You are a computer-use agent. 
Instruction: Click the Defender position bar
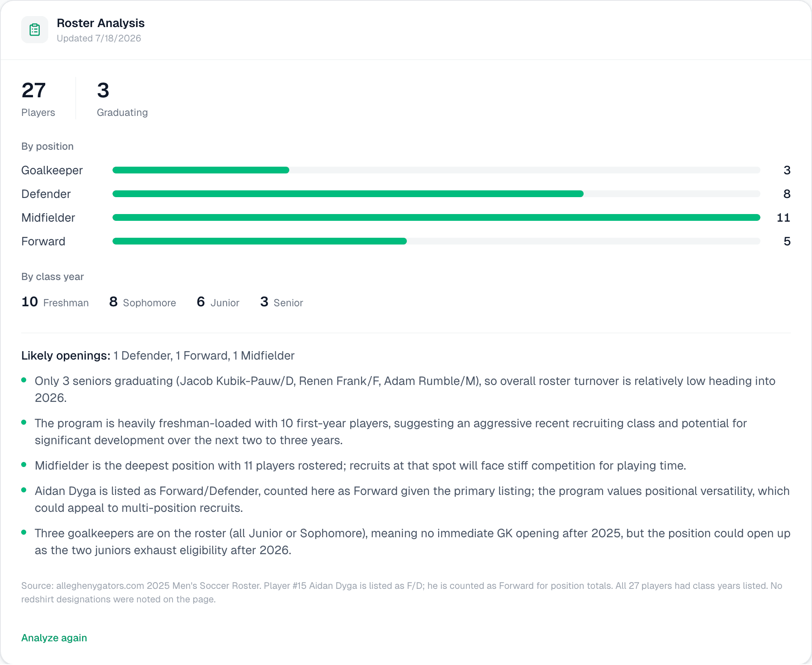tap(436, 194)
